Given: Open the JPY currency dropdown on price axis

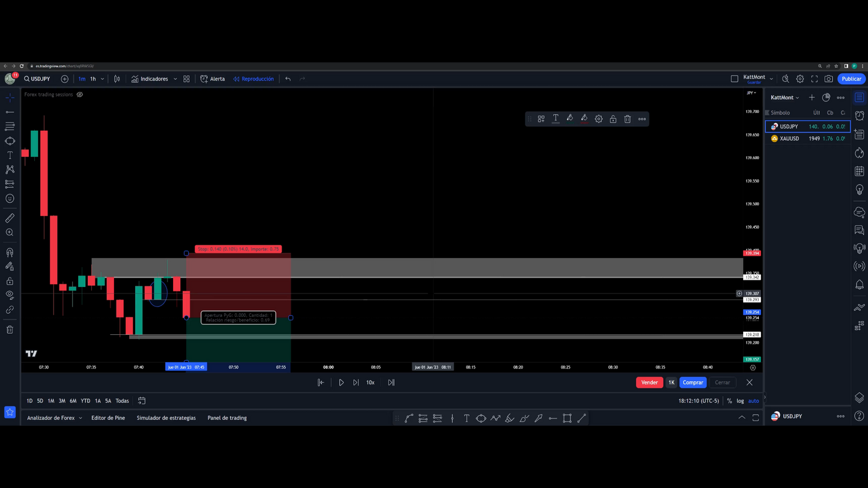Looking at the screenshot, I should pos(751,93).
